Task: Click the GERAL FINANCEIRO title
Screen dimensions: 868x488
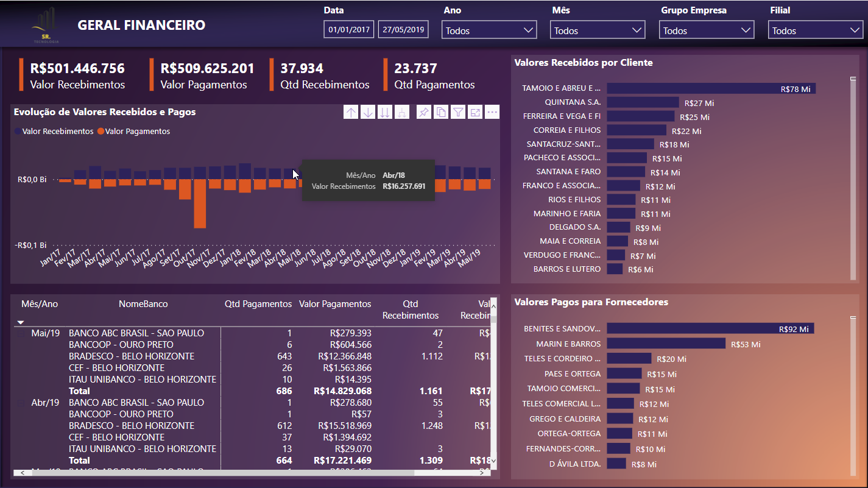Action: point(141,25)
